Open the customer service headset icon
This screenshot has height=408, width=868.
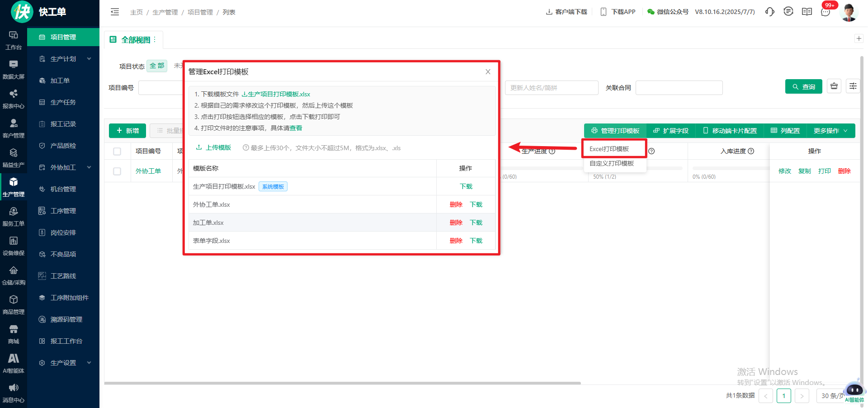(769, 12)
